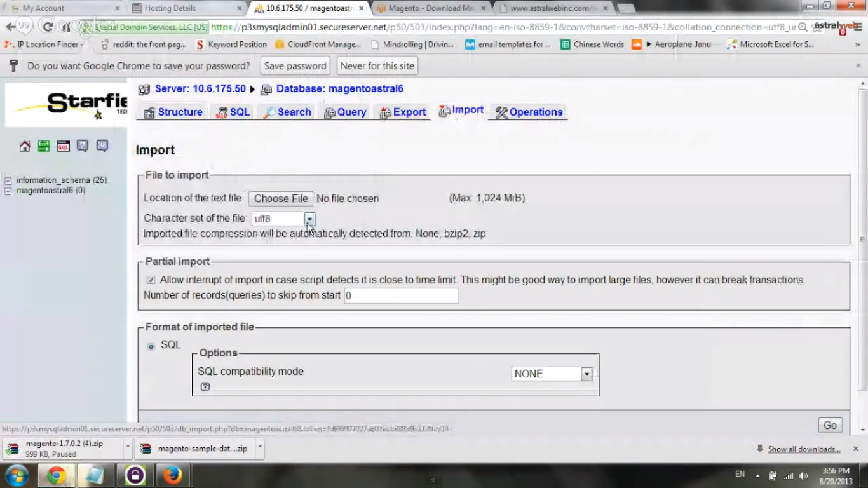Open Server: 10.6.175.50 breadcrumb link
This screenshot has height=488, width=868.
click(x=200, y=89)
